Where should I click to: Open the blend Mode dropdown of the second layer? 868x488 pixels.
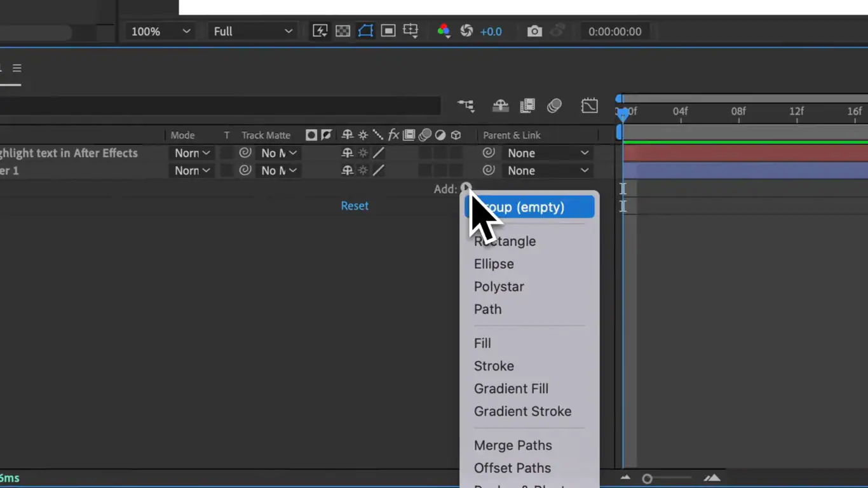click(x=192, y=170)
